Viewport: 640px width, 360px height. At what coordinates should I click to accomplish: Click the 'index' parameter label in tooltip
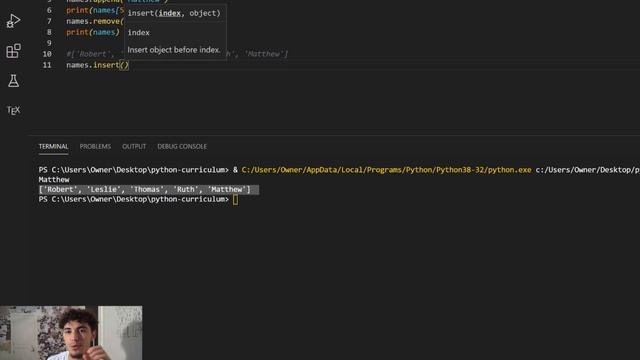point(138,33)
